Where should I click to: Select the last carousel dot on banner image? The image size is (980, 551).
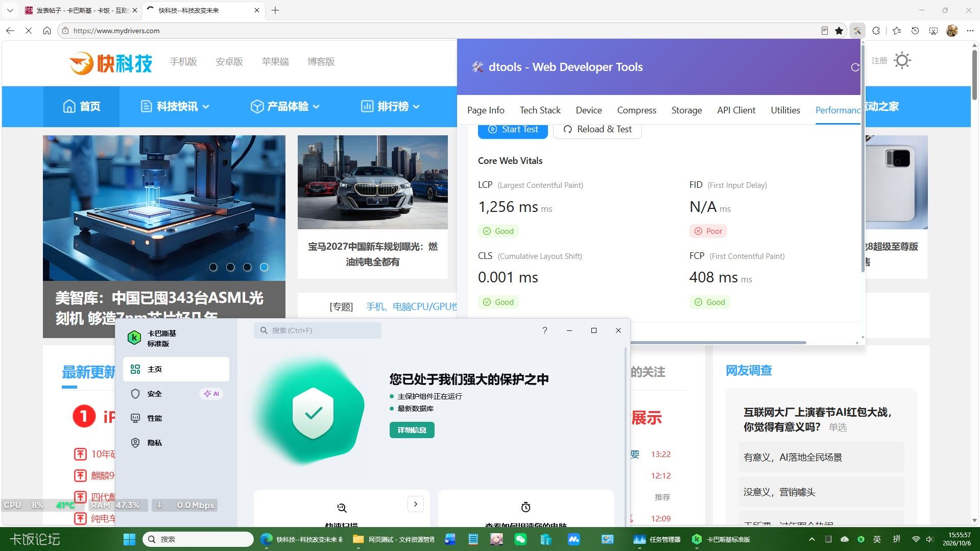[x=264, y=267]
